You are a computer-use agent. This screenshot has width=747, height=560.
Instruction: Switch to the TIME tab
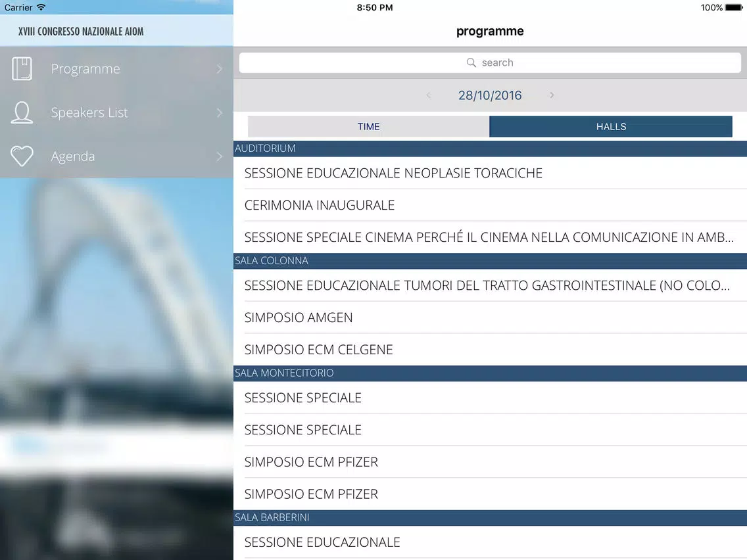pos(369,127)
